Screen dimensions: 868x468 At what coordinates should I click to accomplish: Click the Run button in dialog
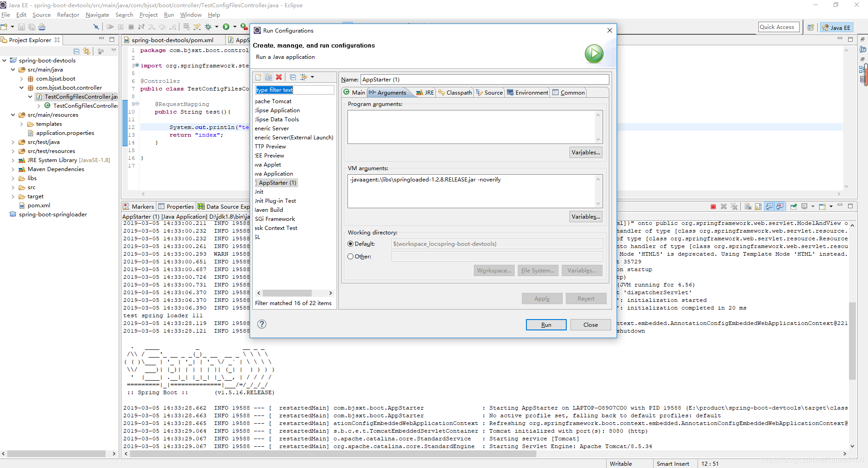coord(546,325)
